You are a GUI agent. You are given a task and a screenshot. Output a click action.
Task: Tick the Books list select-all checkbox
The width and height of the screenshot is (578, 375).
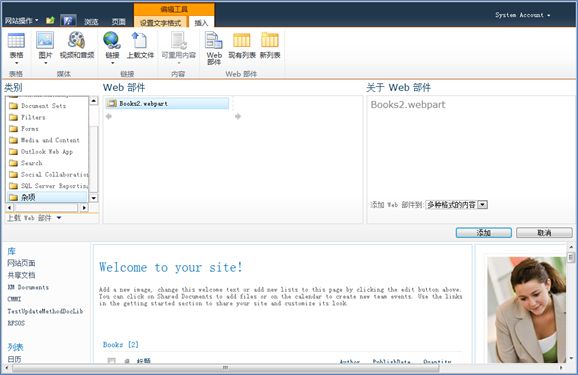[x=111, y=361]
